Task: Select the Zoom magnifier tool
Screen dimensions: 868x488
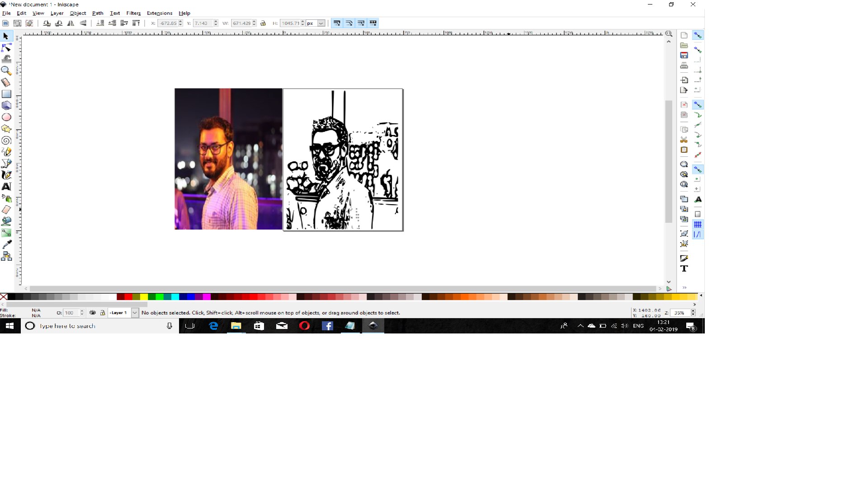Action: 6,70
